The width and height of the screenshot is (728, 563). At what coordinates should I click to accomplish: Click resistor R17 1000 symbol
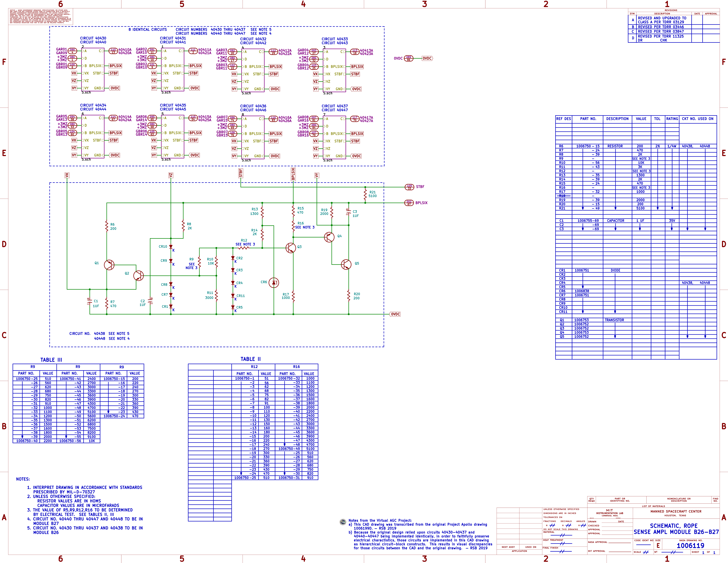click(x=293, y=296)
